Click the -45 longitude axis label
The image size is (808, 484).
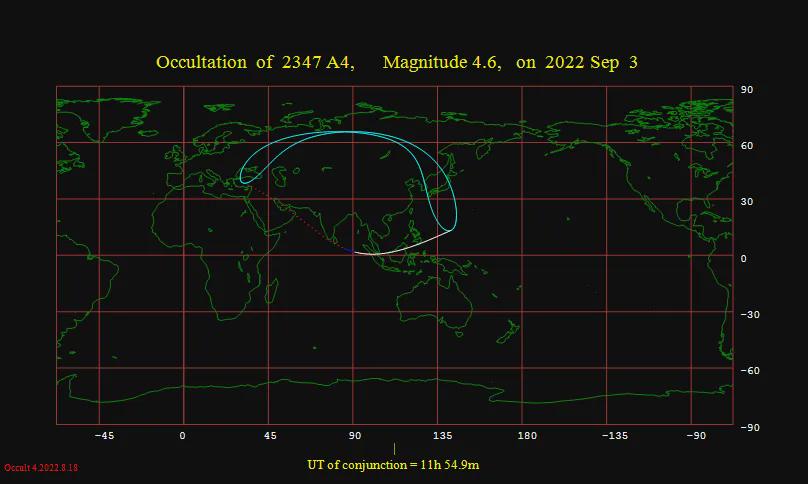click(103, 436)
